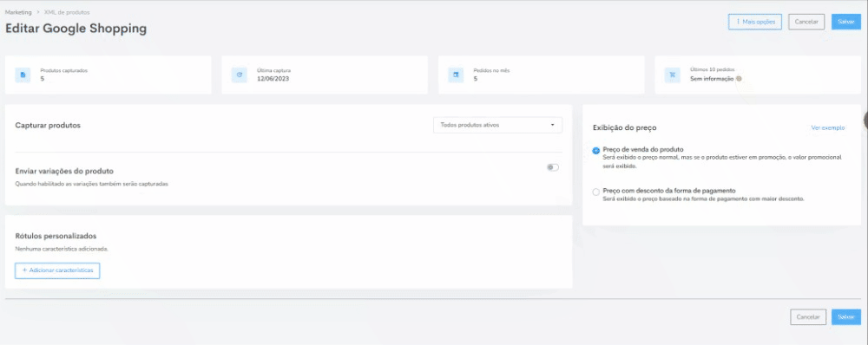Click the Últimos 10 pedidos cart icon
The width and height of the screenshot is (868, 345).
click(x=673, y=75)
